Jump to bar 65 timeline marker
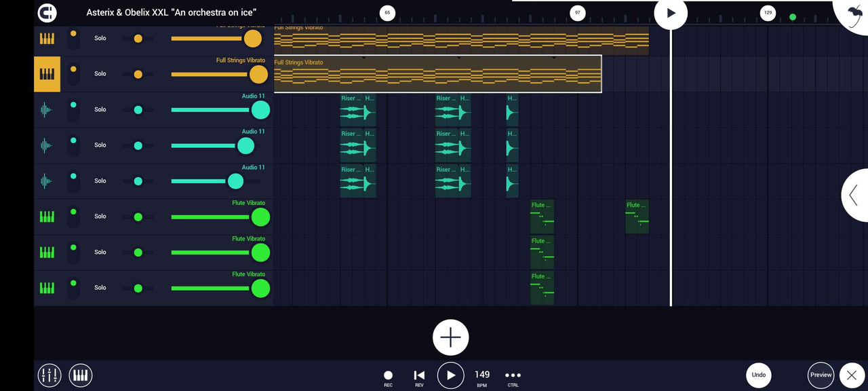The width and height of the screenshot is (868, 391). pyautogui.click(x=387, y=12)
